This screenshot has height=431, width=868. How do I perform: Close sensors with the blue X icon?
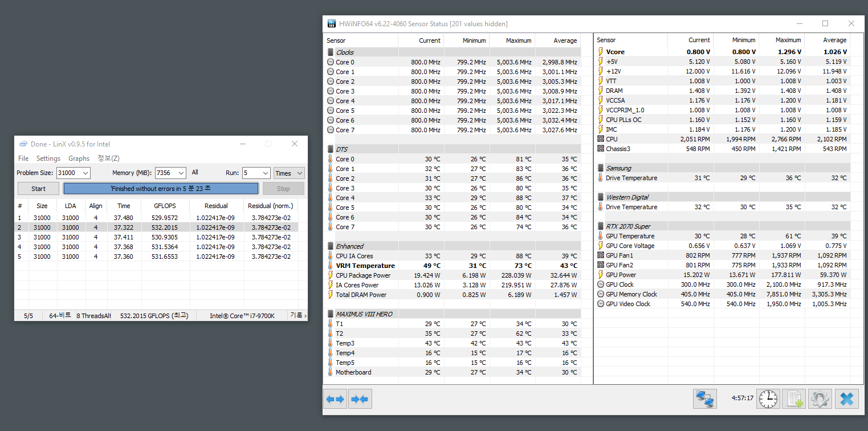pos(847,399)
